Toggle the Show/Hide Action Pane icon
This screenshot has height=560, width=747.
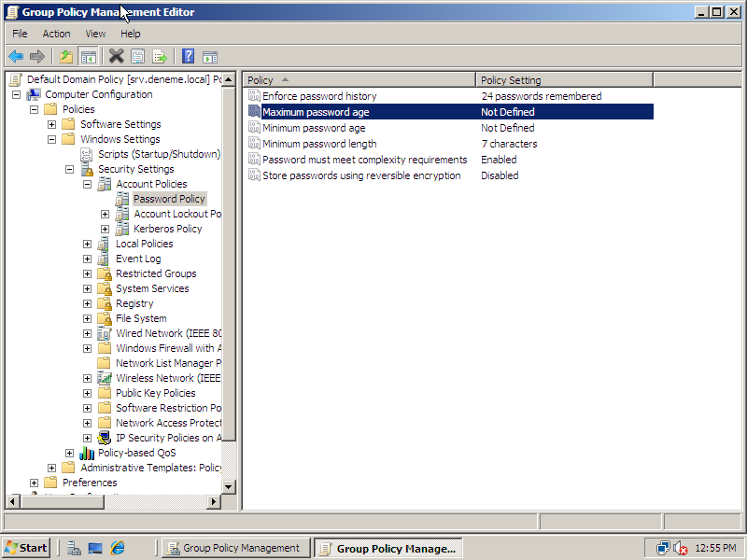pyautogui.click(x=210, y=57)
